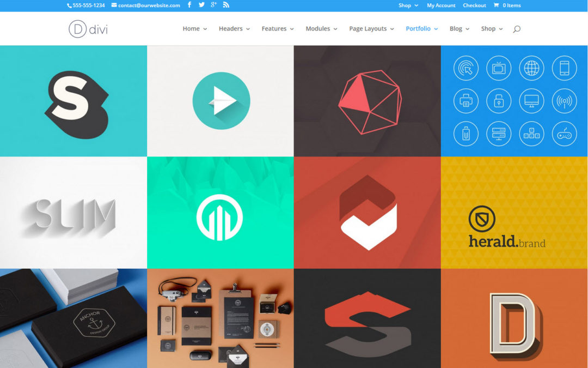Open the SLIM 3D text tile
The image size is (588, 368).
tap(73, 213)
